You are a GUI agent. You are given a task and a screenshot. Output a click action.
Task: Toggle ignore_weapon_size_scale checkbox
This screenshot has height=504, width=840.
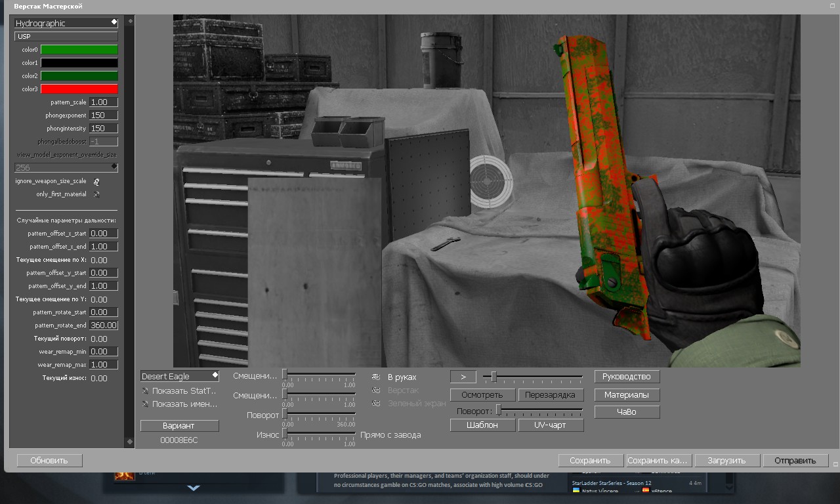[x=96, y=182]
